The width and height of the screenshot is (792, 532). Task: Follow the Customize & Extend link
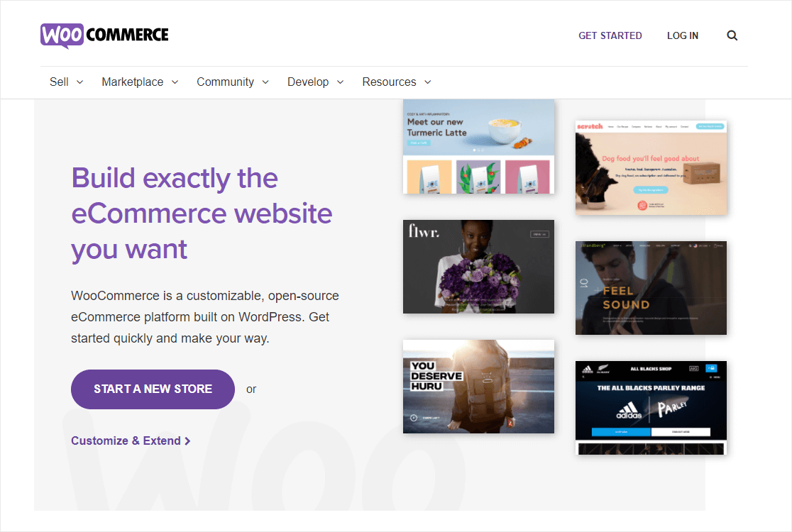click(x=131, y=440)
